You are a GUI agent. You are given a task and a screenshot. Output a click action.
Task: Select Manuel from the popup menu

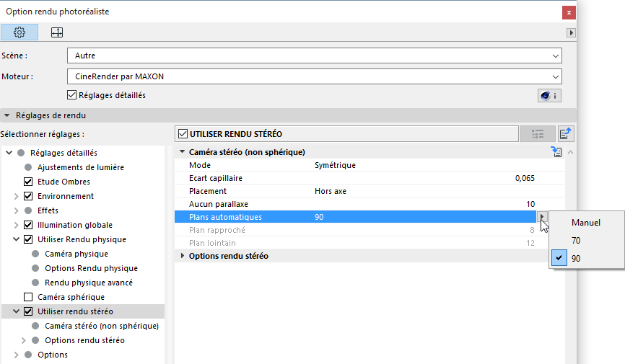click(585, 223)
